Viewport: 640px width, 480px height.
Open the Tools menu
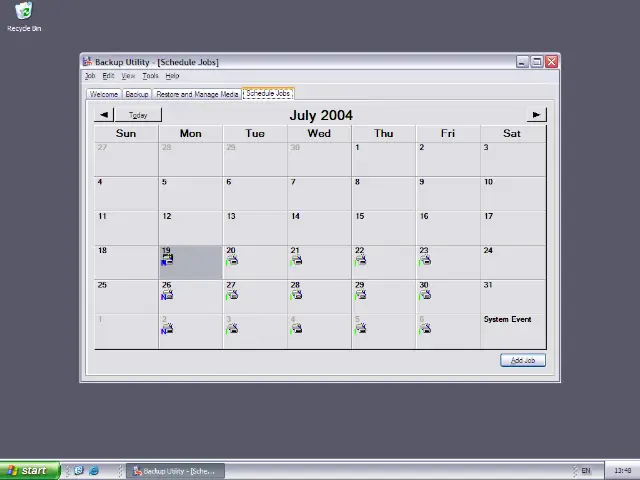point(150,76)
